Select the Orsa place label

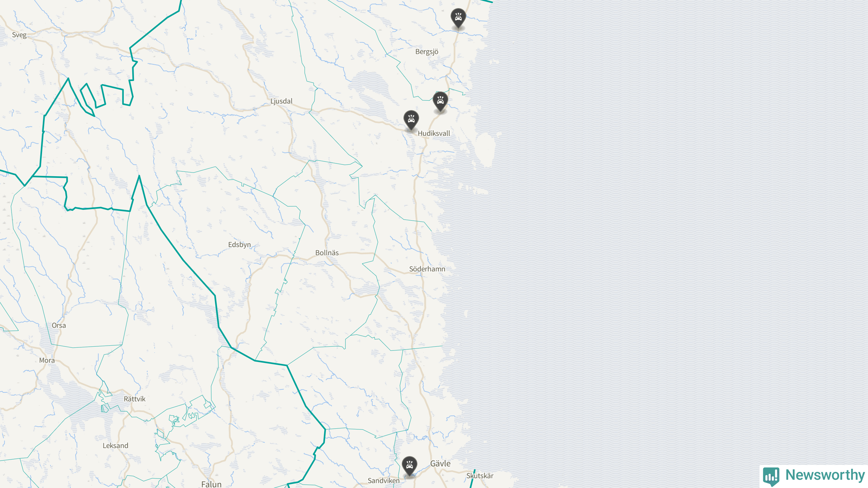(59, 326)
